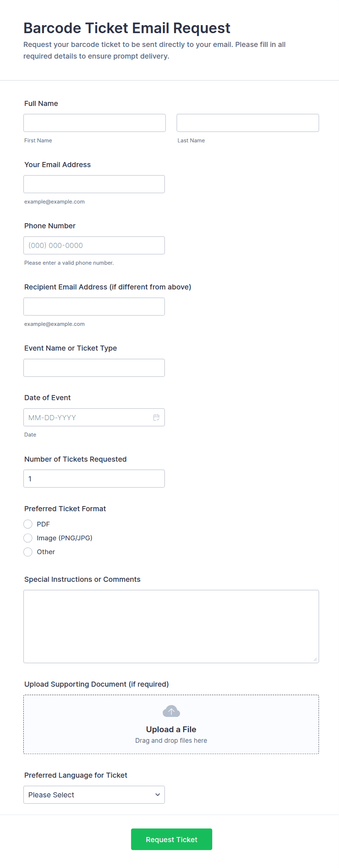Click the textarea resize handle
This screenshot has width=339, height=868.
[315, 659]
